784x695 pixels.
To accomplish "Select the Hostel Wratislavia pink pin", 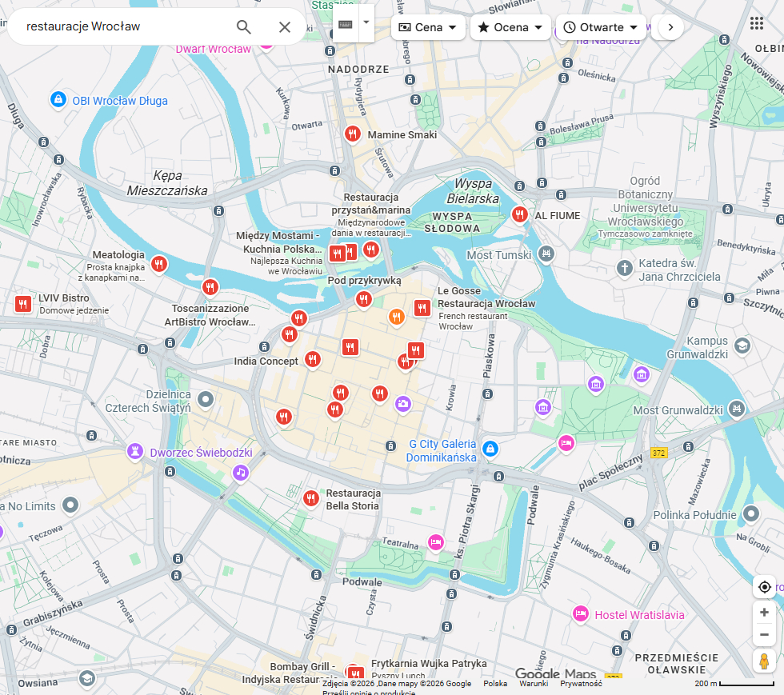I will [580, 614].
